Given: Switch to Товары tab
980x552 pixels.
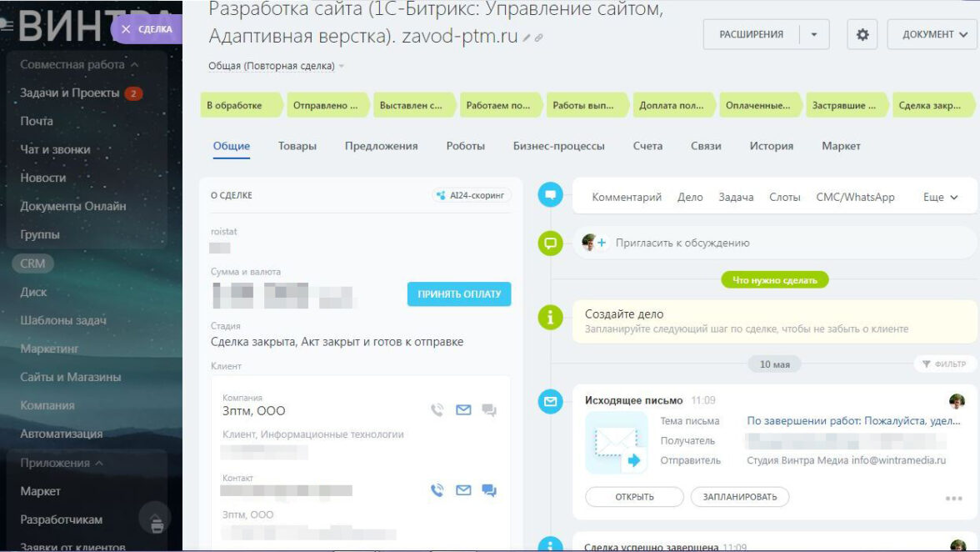Looking at the screenshot, I should click(x=297, y=146).
